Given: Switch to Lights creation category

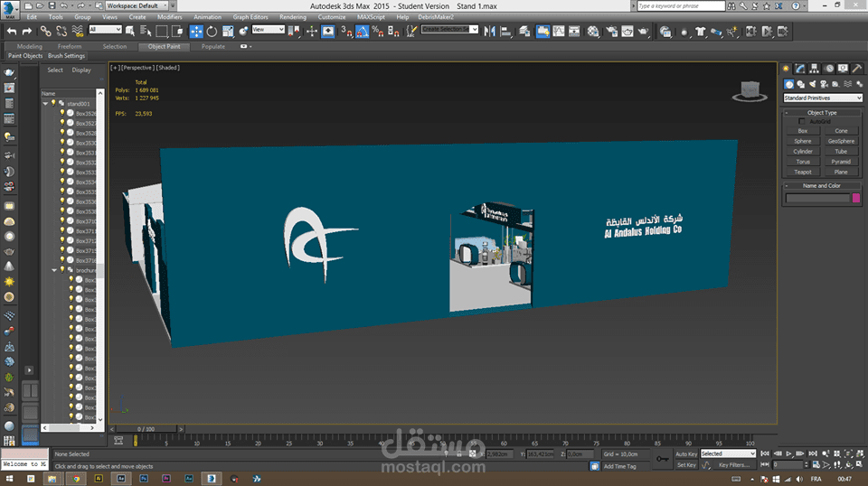Looking at the screenshot, I should click(811, 84).
